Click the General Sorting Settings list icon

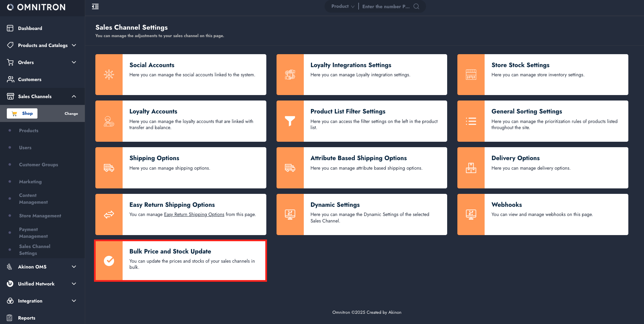click(x=471, y=121)
